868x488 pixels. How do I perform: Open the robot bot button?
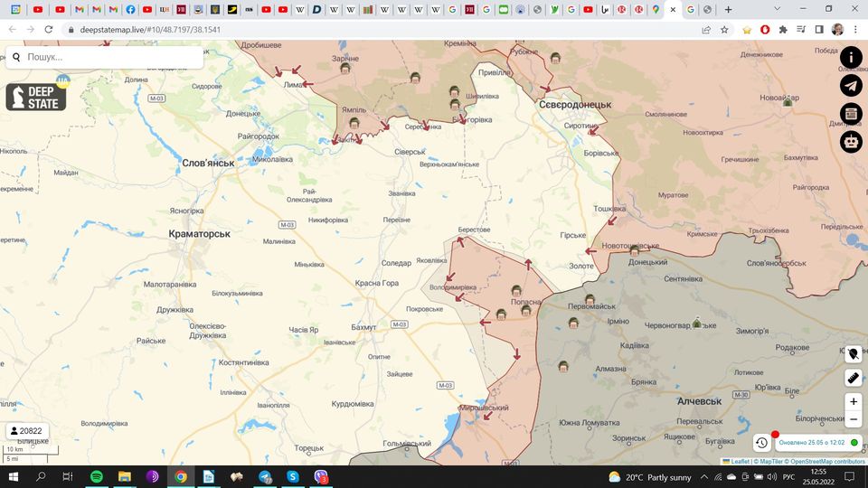[851, 141]
